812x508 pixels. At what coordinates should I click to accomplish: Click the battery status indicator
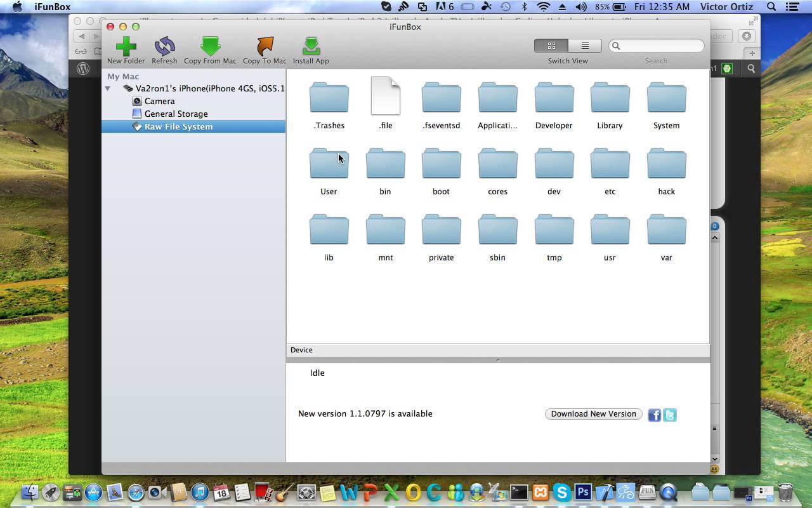(610, 7)
